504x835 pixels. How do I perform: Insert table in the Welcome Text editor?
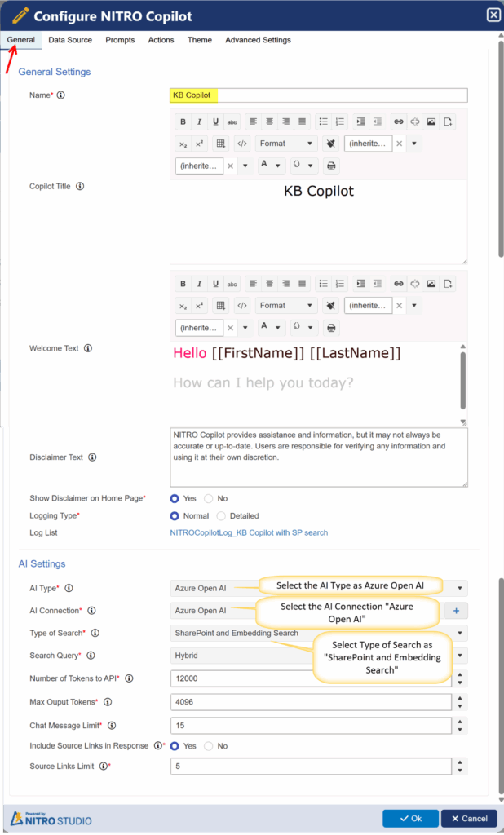point(220,306)
